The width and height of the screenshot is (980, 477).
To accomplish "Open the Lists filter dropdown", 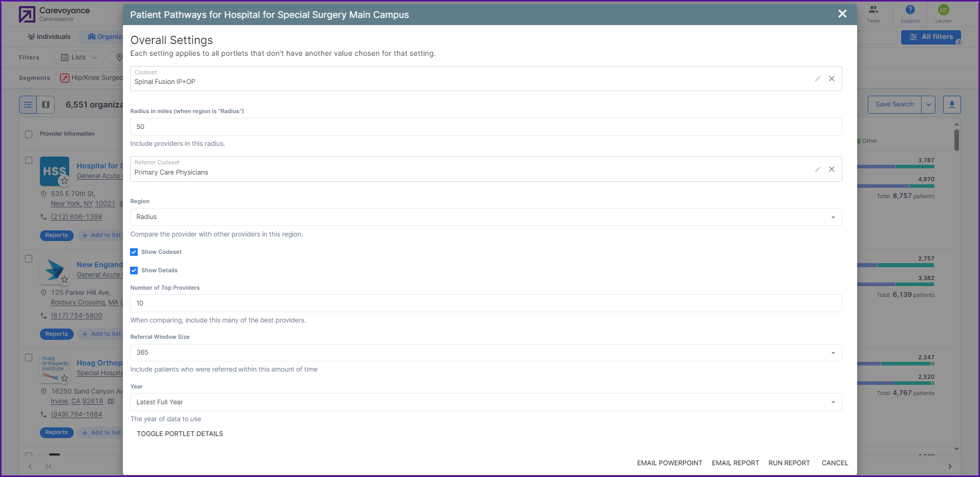I will pos(78,57).
